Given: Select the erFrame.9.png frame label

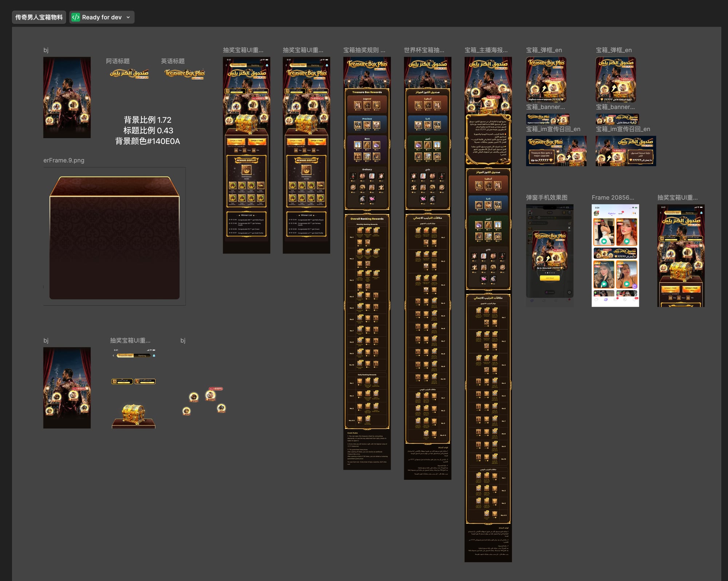Looking at the screenshot, I should [64, 160].
